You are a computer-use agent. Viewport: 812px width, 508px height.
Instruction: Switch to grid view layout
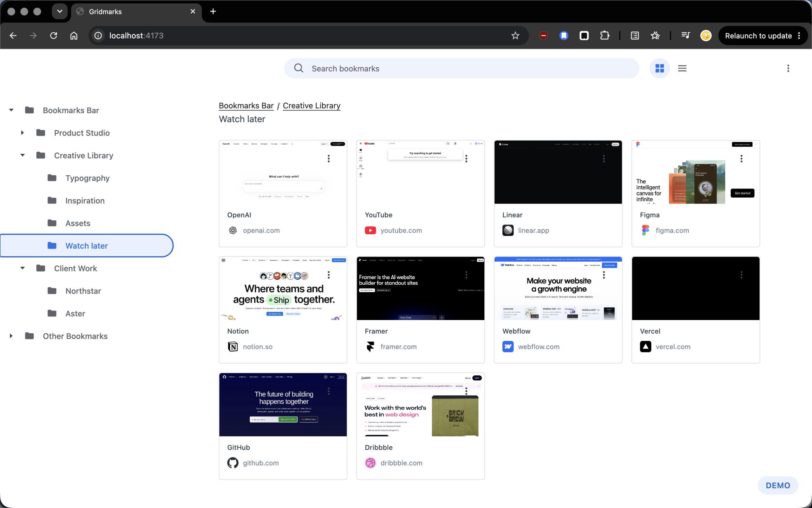pyautogui.click(x=659, y=69)
